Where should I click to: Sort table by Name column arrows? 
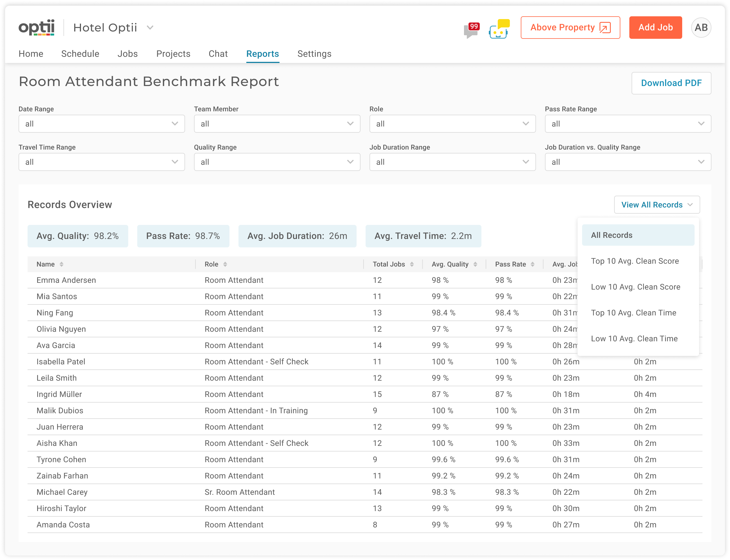(62, 264)
